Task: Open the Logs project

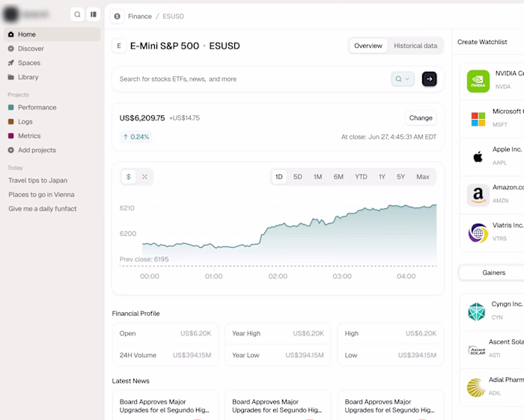Action: point(25,121)
